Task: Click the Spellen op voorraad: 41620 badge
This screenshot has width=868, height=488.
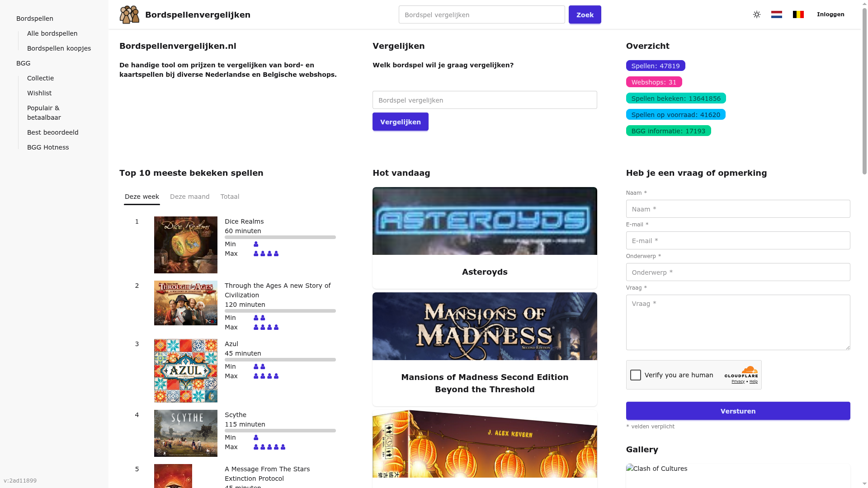Action: pos(676,114)
